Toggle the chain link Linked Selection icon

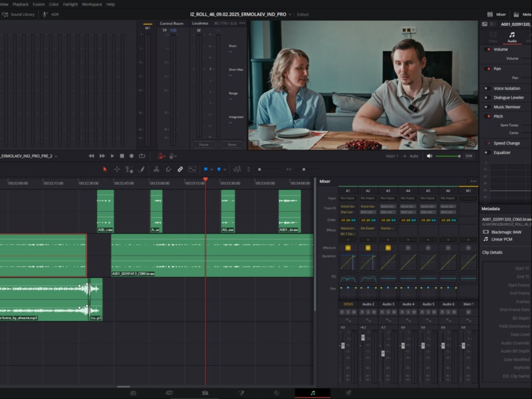[x=180, y=169]
